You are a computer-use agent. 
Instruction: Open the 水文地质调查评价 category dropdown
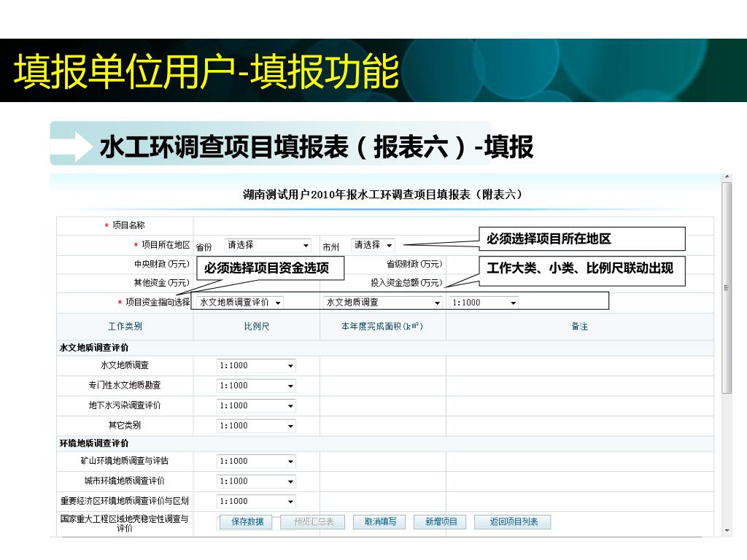pos(240,303)
